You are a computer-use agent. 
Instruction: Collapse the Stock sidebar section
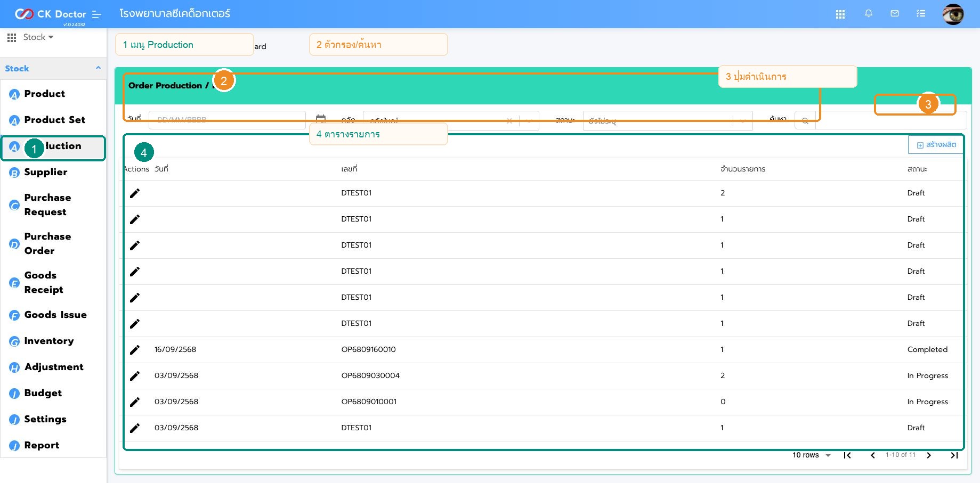coord(98,68)
